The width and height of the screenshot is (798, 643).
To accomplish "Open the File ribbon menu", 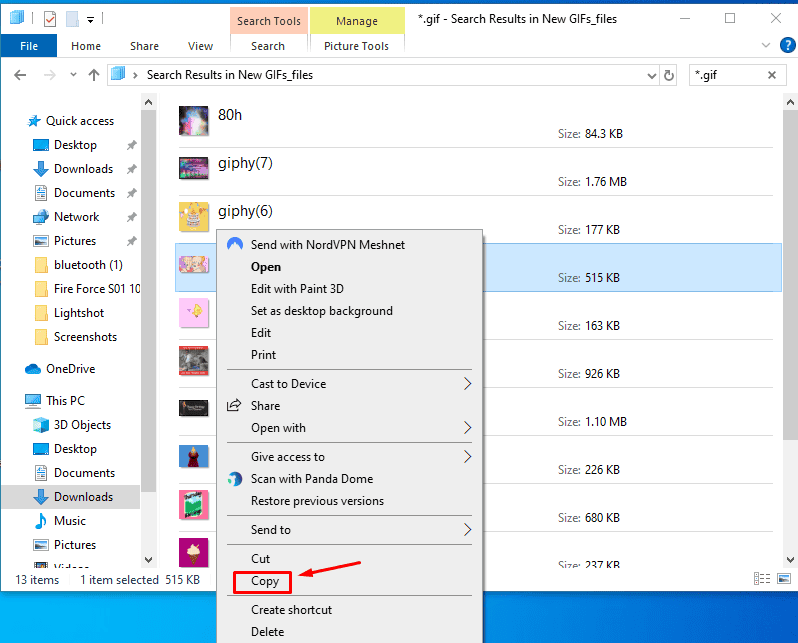I will pyautogui.click(x=29, y=46).
